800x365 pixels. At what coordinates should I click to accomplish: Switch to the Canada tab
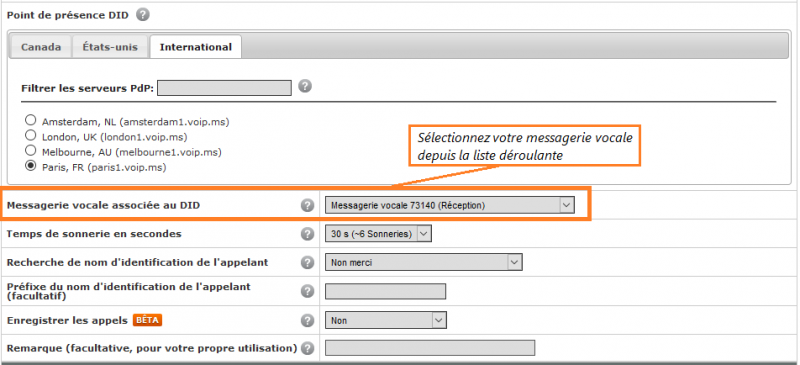click(41, 47)
